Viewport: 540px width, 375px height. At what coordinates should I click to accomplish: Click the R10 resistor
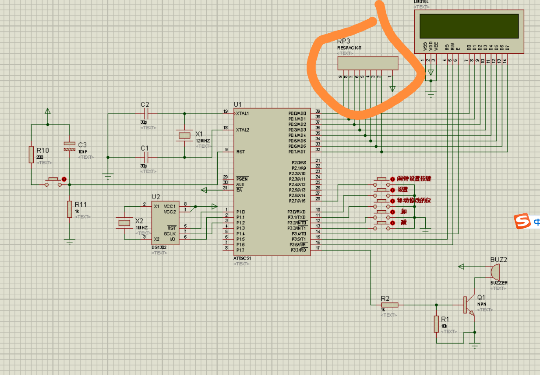tap(31, 154)
